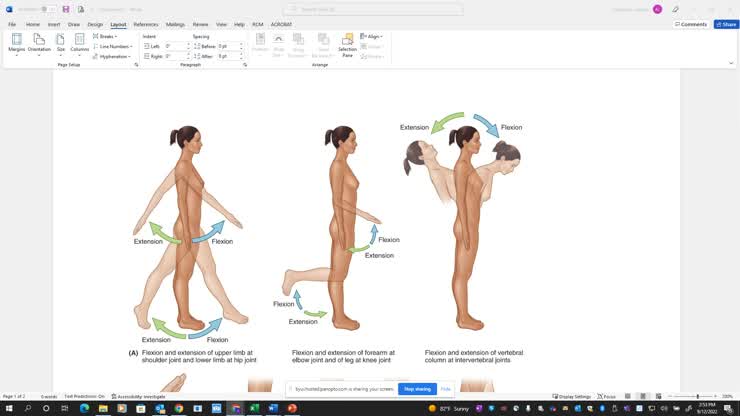Open the Page Setup dialog launcher
This screenshot has width=740, height=416.
[136, 65]
